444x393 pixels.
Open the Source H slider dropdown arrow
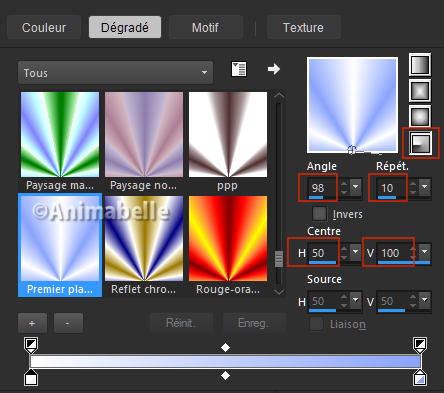tap(356, 300)
